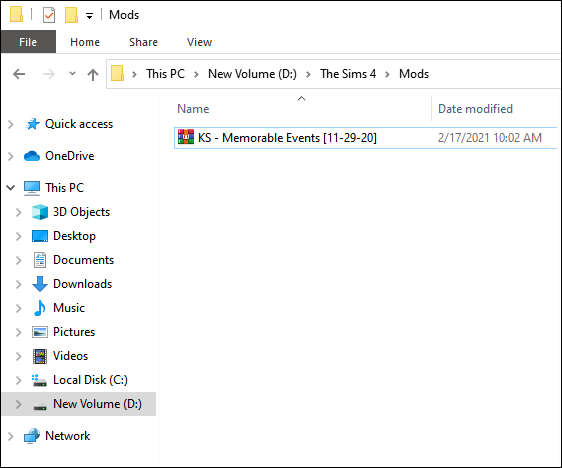Open Documents in the navigation pane

click(84, 260)
